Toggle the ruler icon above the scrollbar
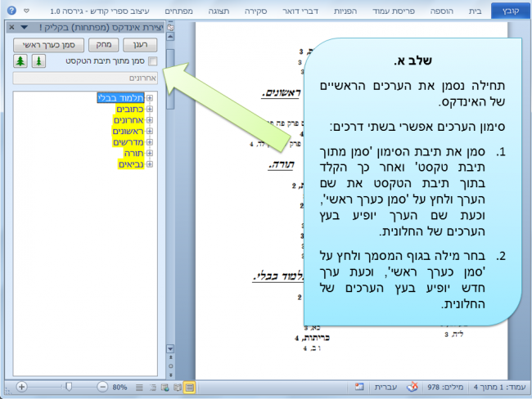The image size is (532, 399). point(171,27)
